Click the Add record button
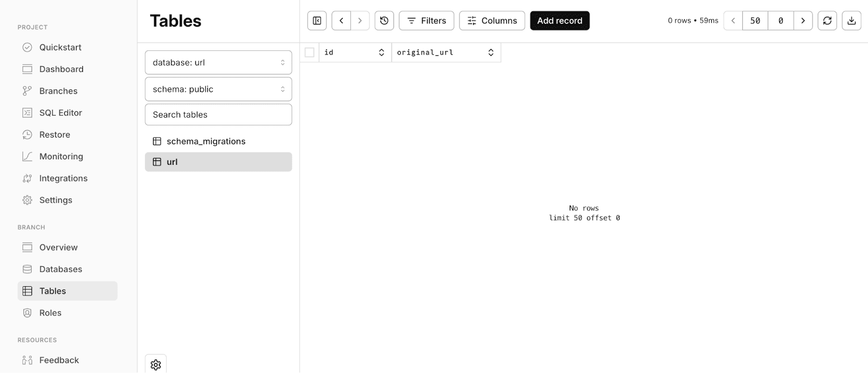 [x=559, y=21]
